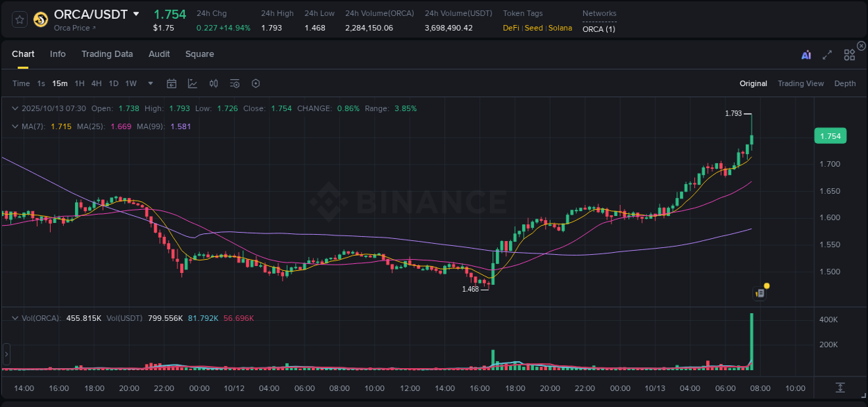Open the calendar date-jump icon

pyautogui.click(x=172, y=83)
